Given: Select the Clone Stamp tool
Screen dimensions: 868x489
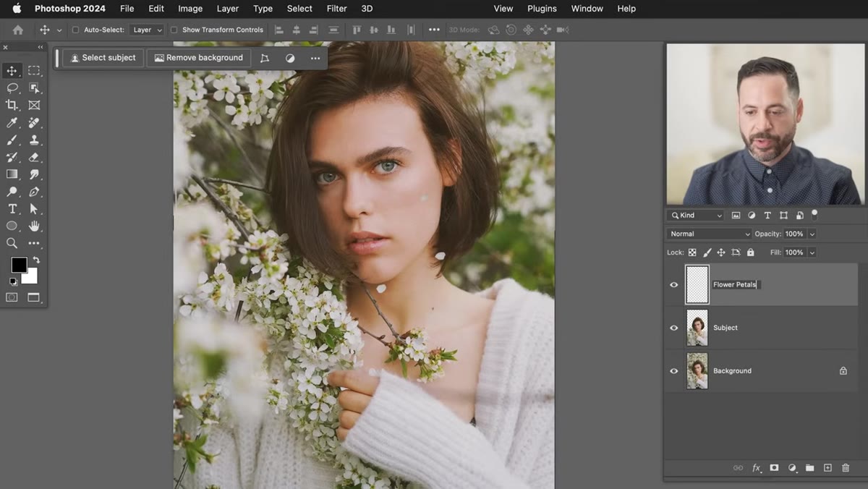Looking at the screenshot, I should click(x=34, y=140).
